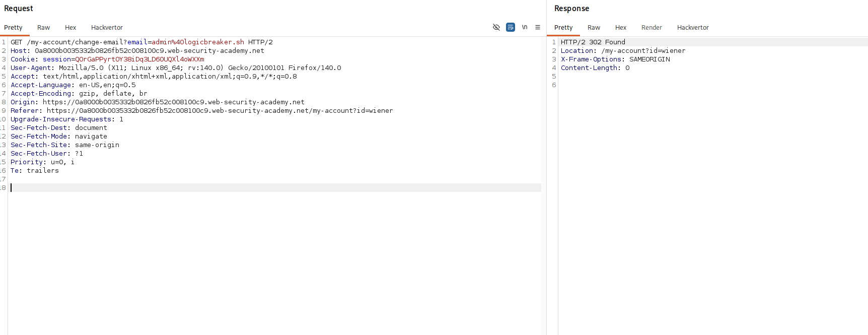This screenshot has height=335, width=868.
Task: Click the Sec-Fetch-Dest: document header
Action: [x=59, y=128]
